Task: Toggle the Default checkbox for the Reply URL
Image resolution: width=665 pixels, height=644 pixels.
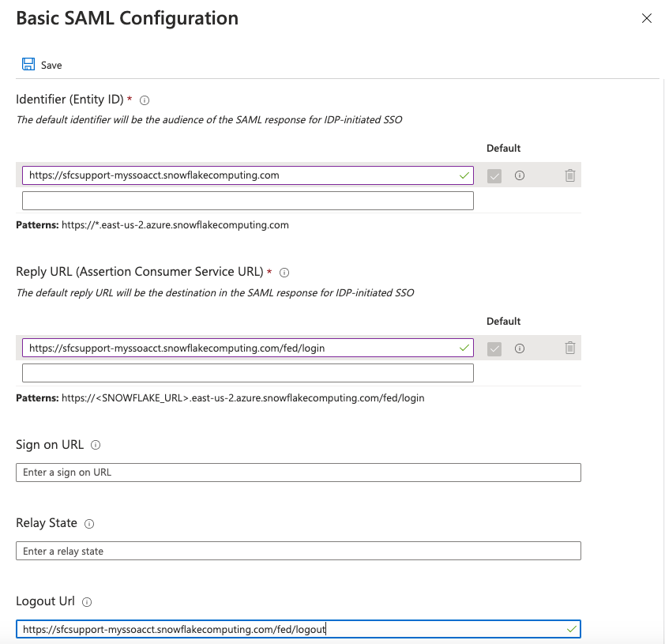Action: 494,348
